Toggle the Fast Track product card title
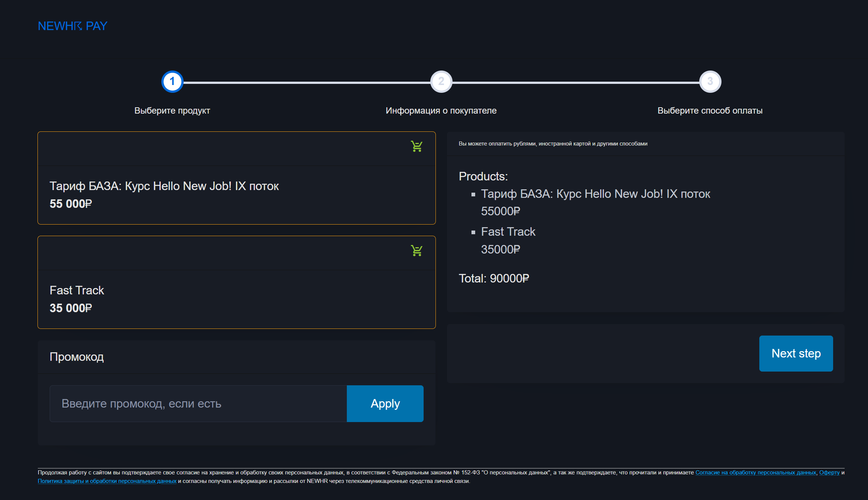 [77, 290]
